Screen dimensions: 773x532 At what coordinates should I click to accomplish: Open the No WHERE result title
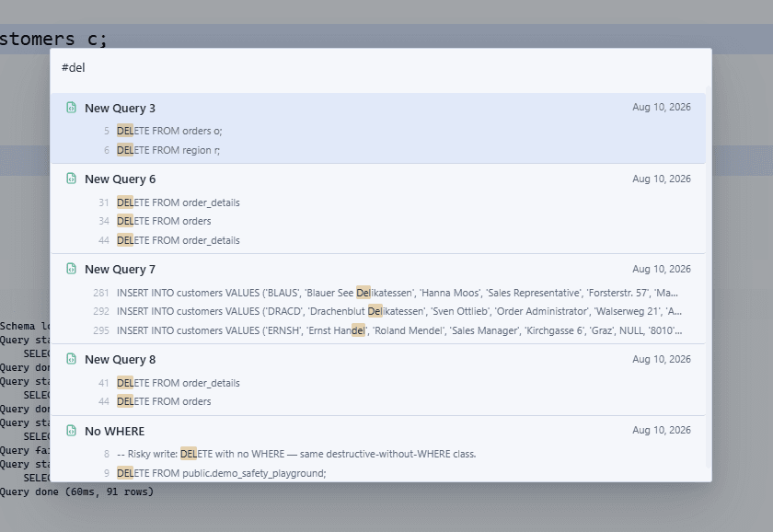pos(114,432)
